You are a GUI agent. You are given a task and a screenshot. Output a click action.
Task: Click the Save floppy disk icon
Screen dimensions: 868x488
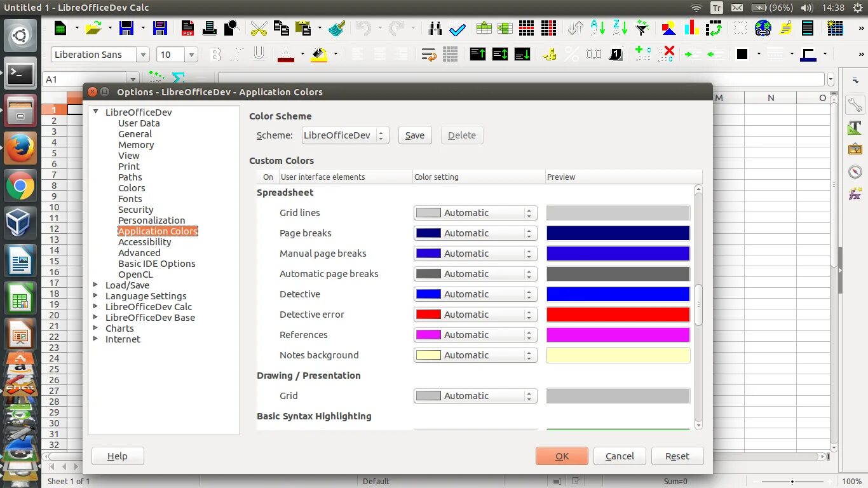[x=126, y=28]
